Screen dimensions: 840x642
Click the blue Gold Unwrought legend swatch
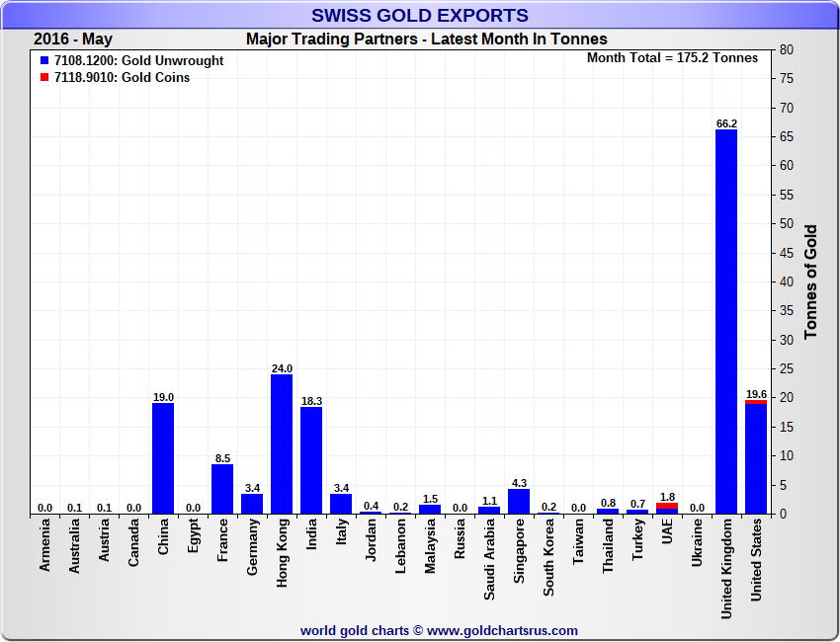pos(44,60)
